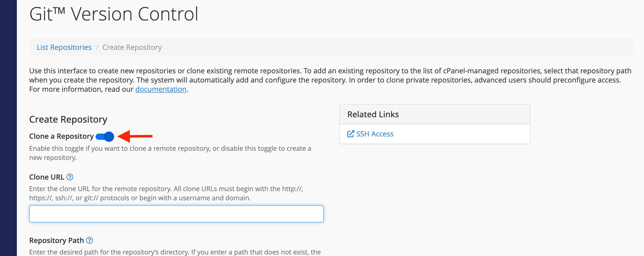The width and height of the screenshot is (644, 256).
Task: Click the red arrow pointing at toggle
Action: (x=135, y=136)
